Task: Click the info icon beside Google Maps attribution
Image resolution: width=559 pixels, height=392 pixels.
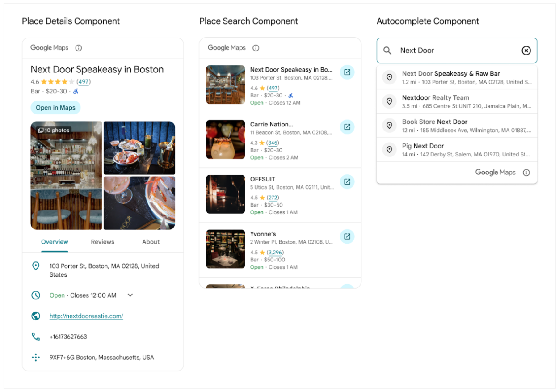Action: point(526,173)
